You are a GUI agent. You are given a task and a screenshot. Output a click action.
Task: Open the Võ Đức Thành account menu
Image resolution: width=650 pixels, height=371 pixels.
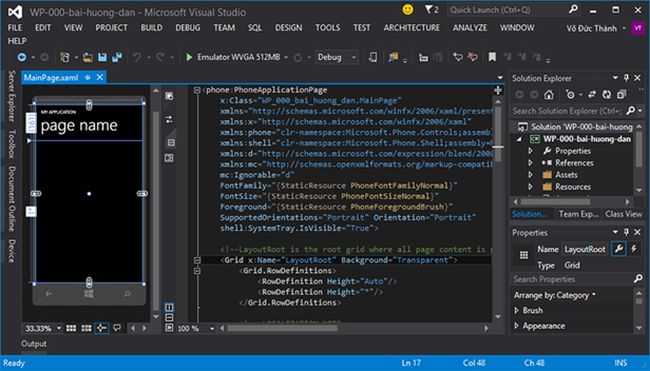pos(596,28)
